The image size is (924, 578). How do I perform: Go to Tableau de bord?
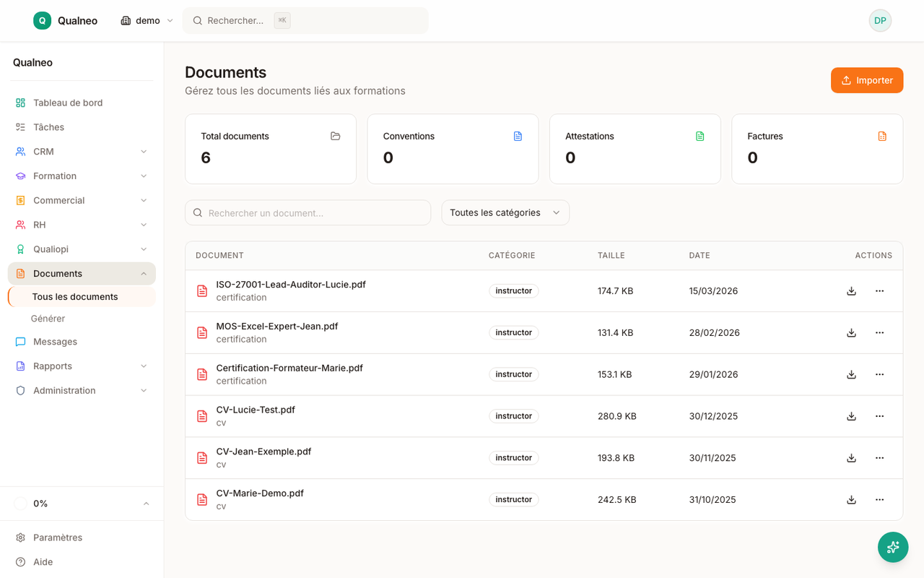[82, 103]
